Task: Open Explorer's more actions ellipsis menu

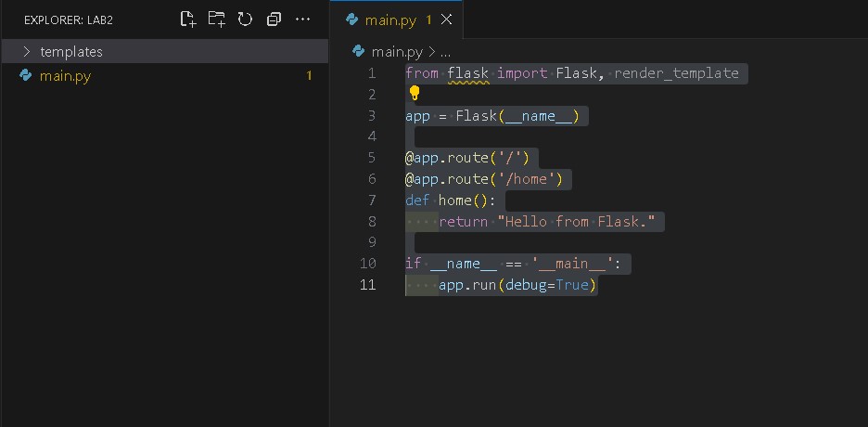Action: tap(302, 19)
